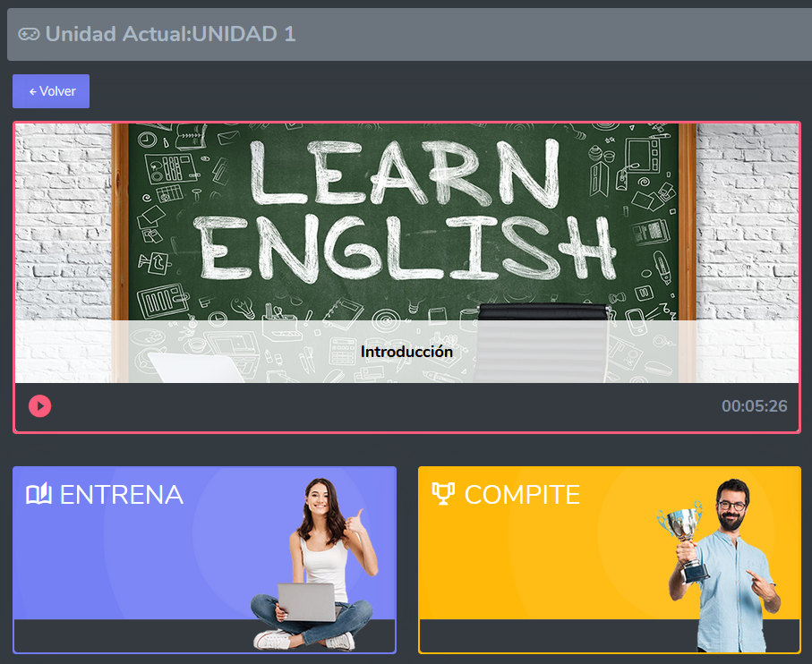Open the COMPITE competition card
The image size is (812, 664).
click(x=610, y=559)
